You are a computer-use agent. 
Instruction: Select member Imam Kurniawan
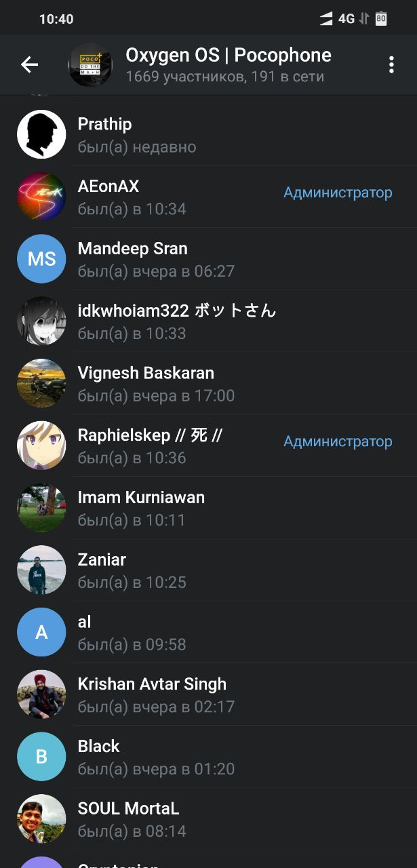208,508
